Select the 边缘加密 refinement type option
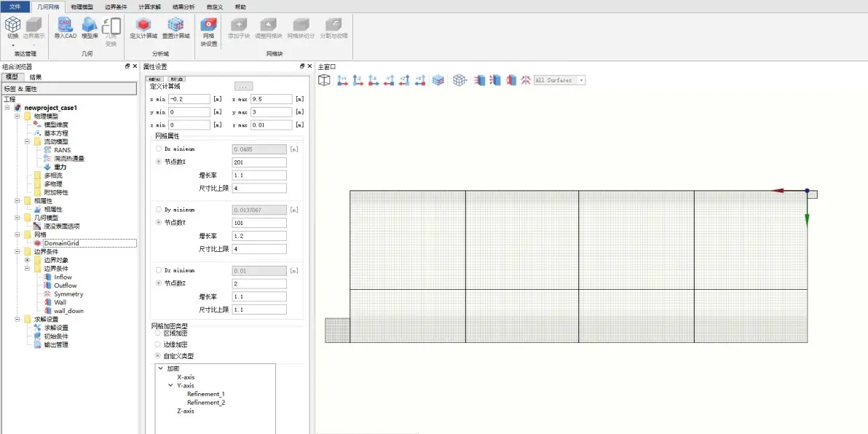The height and width of the screenshot is (434, 868). 159,344
